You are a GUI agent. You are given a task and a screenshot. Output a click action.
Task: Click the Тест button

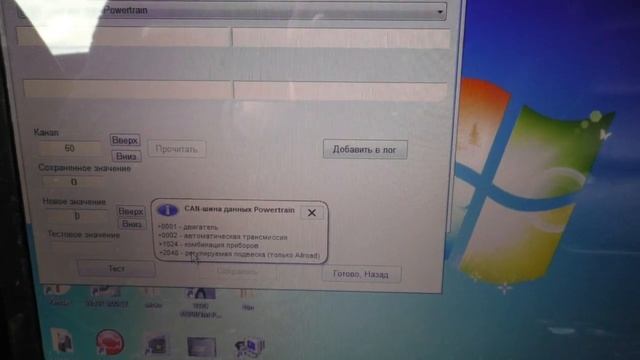click(116, 269)
